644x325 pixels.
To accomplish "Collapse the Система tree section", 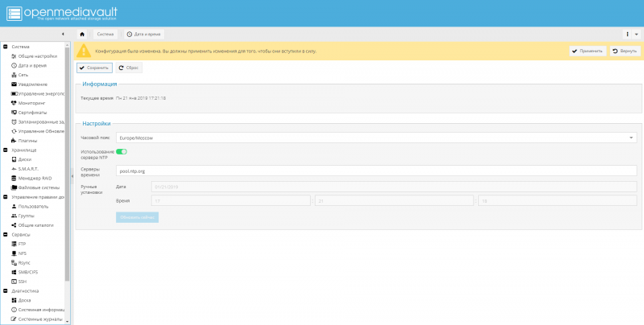I will [6, 47].
